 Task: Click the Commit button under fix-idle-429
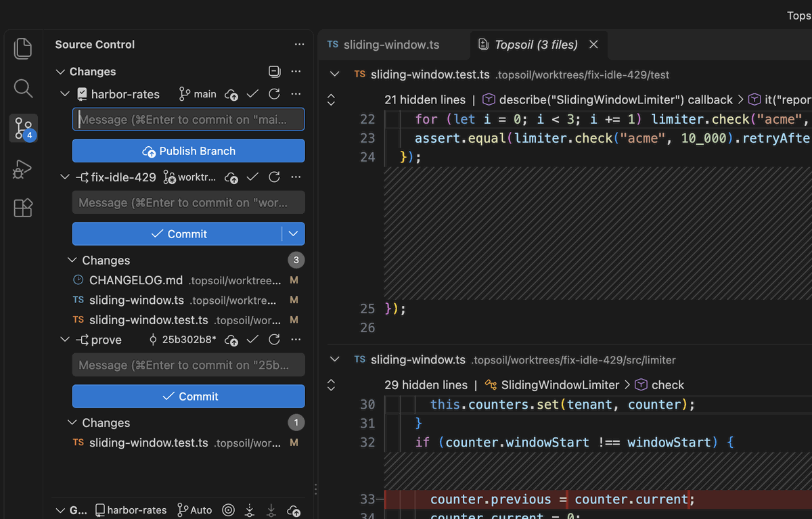click(x=177, y=233)
